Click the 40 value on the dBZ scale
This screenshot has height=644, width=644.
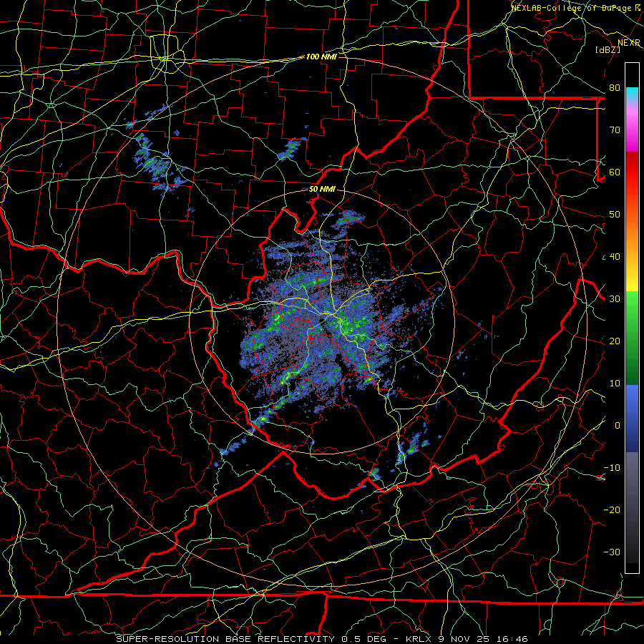tap(615, 257)
